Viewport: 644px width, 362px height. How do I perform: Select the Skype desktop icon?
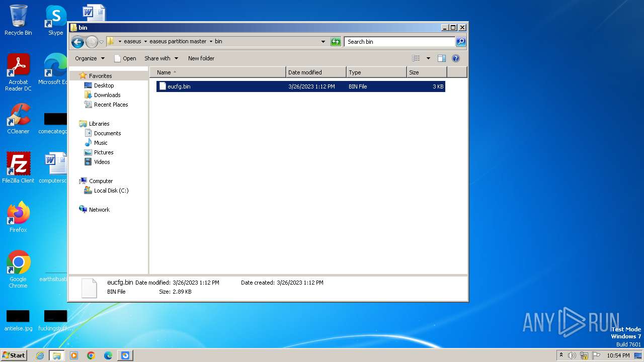[x=56, y=20]
